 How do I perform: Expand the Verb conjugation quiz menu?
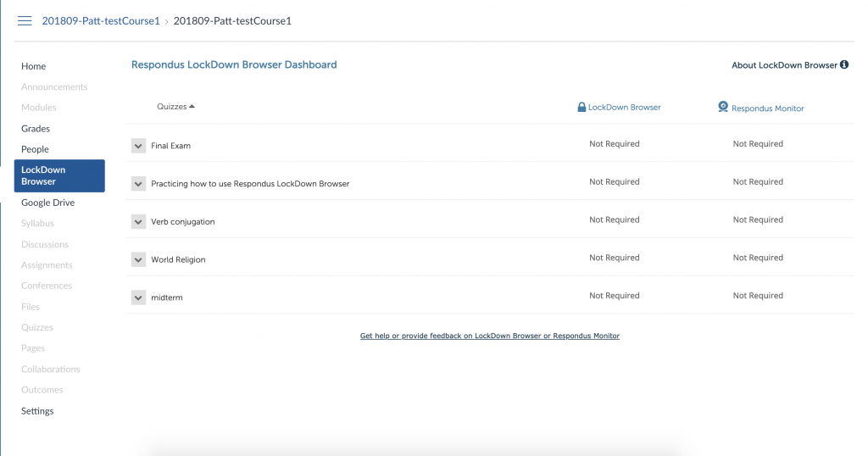[139, 221]
